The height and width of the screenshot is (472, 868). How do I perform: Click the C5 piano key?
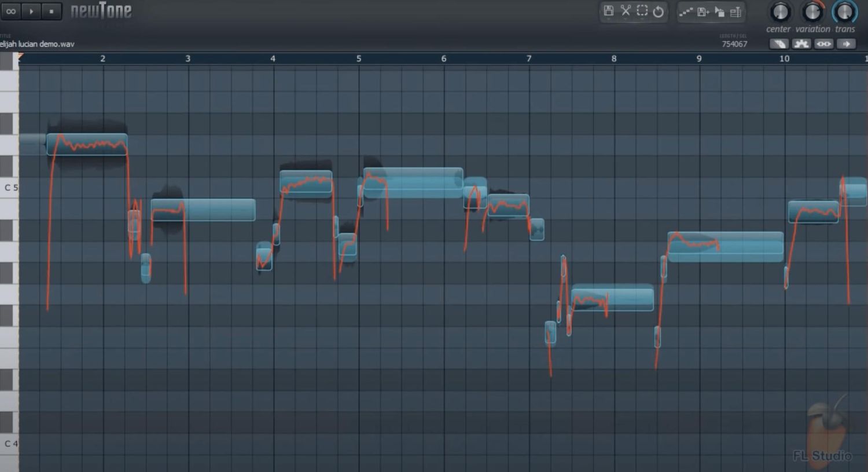coord(9,188)
